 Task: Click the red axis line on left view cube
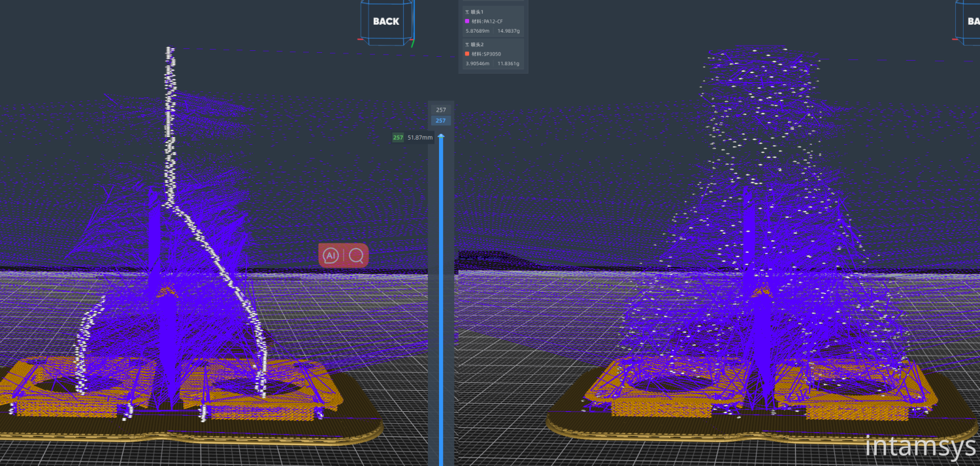pyautogui.click(x=360, y=39)
